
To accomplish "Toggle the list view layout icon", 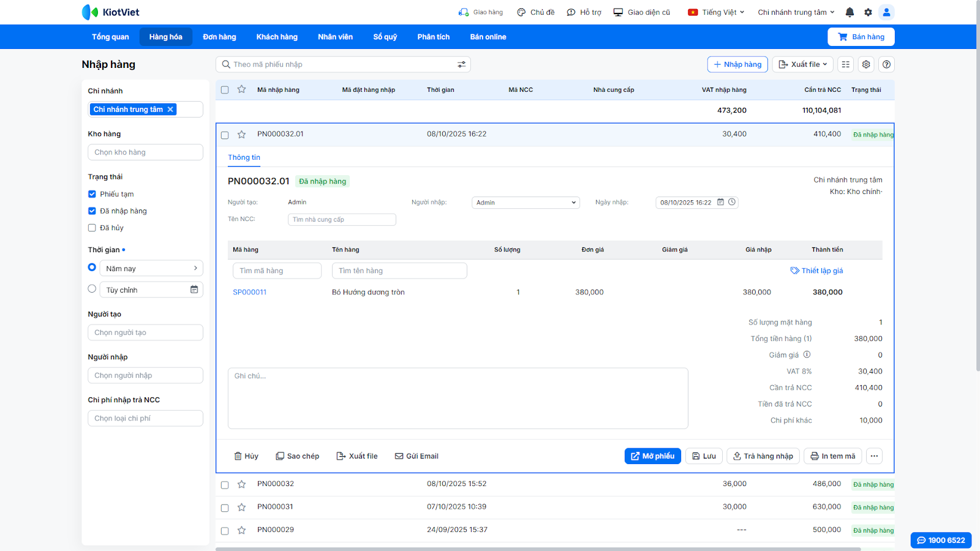I will point(846,64).
